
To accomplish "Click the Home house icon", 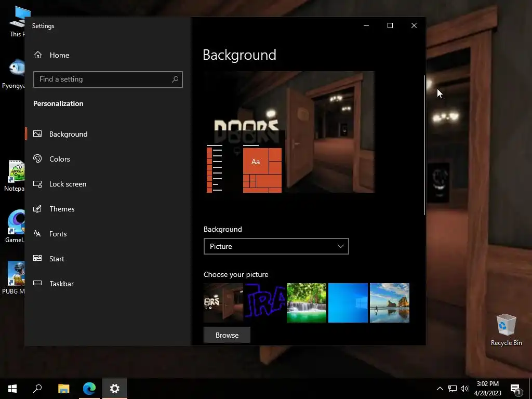I will point(37,55).
